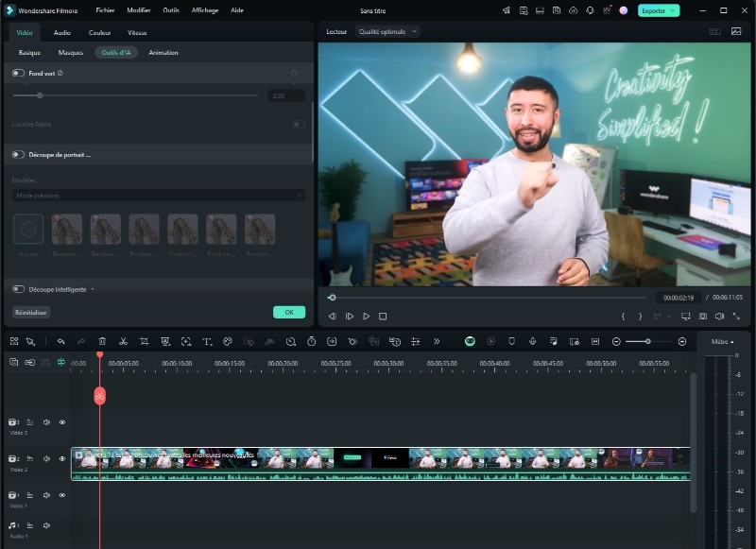Enable the Découpe de portrait switch

pos(18,155)
